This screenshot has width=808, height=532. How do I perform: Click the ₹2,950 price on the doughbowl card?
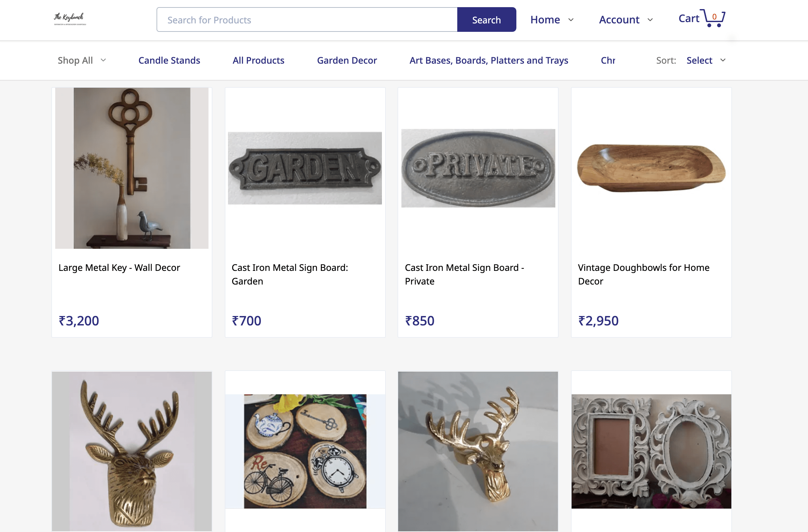(x=598, y=321)
